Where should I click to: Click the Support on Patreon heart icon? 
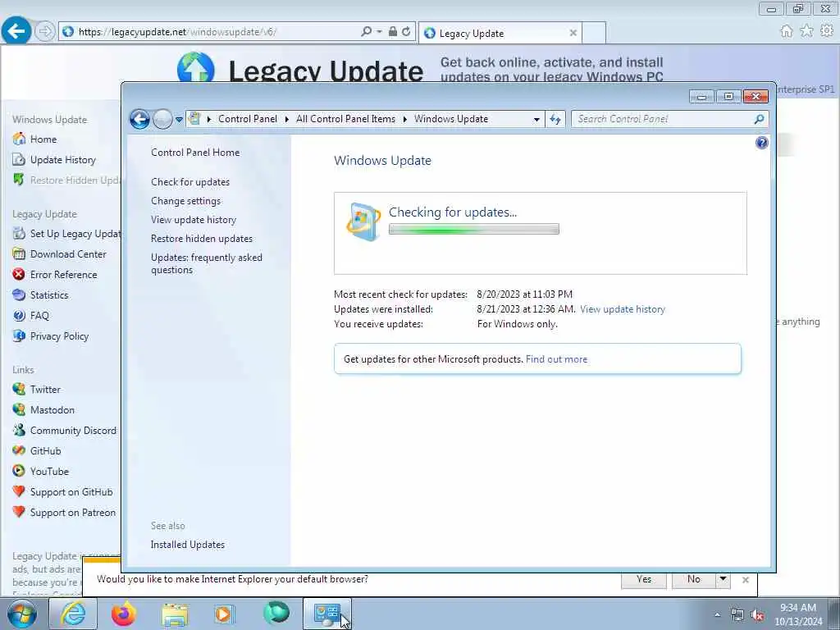19,512
